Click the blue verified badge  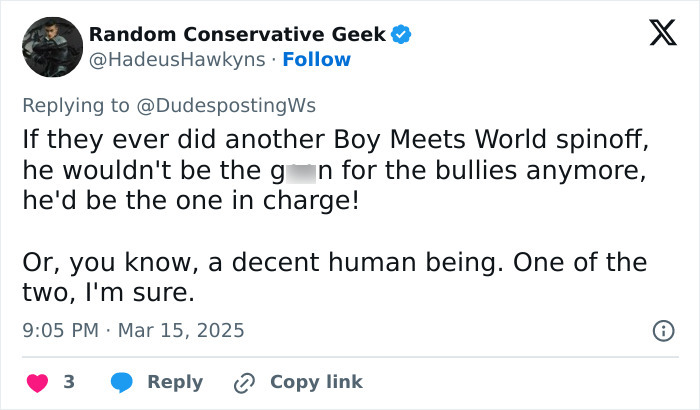[x=401, y=35]
